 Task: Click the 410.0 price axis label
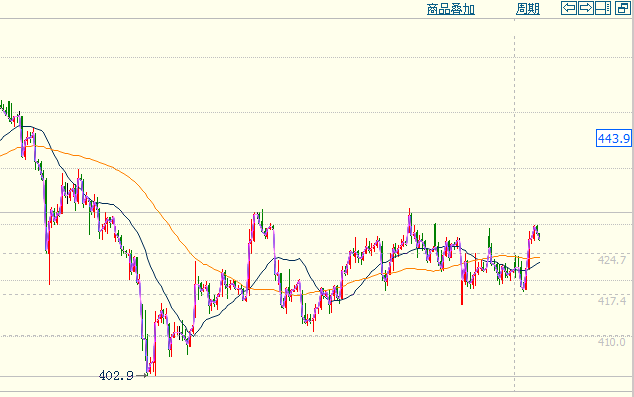(612, 342)
